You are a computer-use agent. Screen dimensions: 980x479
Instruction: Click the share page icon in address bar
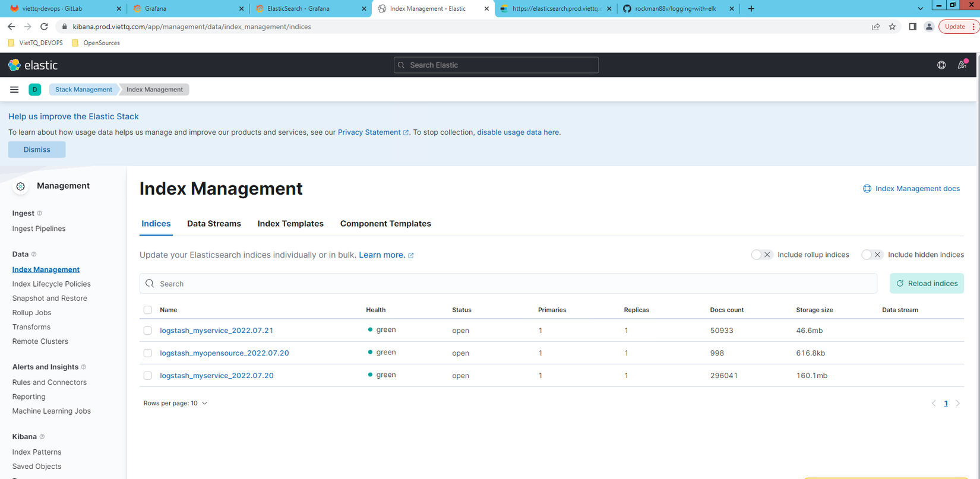point(875,27)
